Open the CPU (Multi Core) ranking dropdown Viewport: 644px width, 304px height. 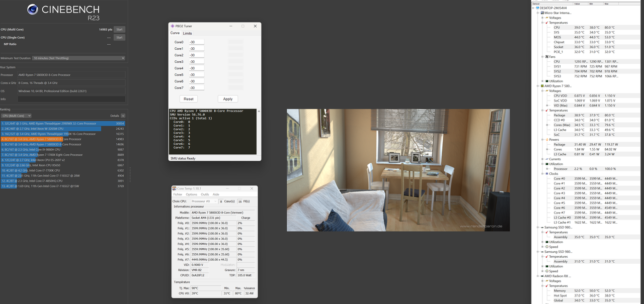click(x=16, y=116)
